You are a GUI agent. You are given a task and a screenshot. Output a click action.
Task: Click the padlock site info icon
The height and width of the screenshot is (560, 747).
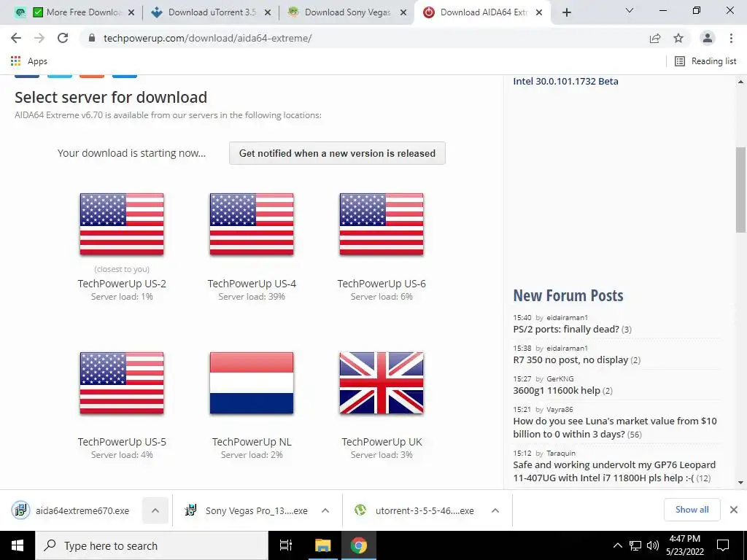pos(92,38)
